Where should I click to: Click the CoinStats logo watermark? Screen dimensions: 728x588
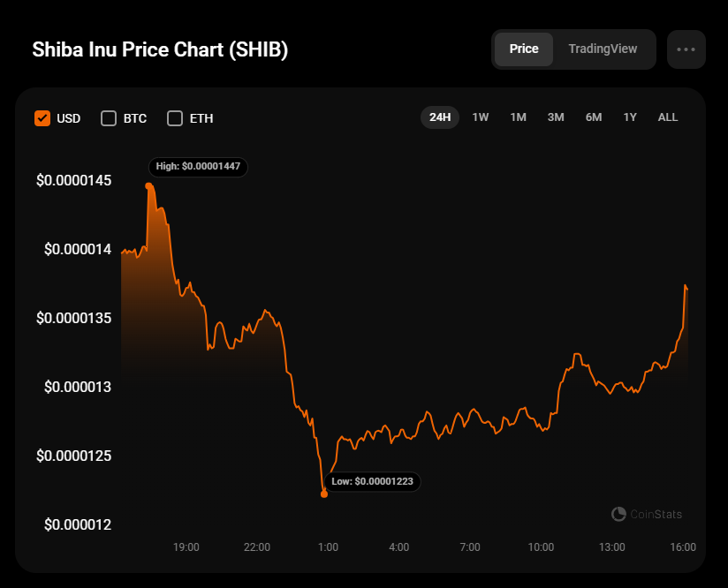pos(647,514)
